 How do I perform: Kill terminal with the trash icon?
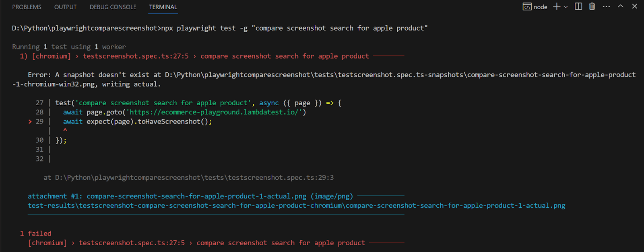592,6
